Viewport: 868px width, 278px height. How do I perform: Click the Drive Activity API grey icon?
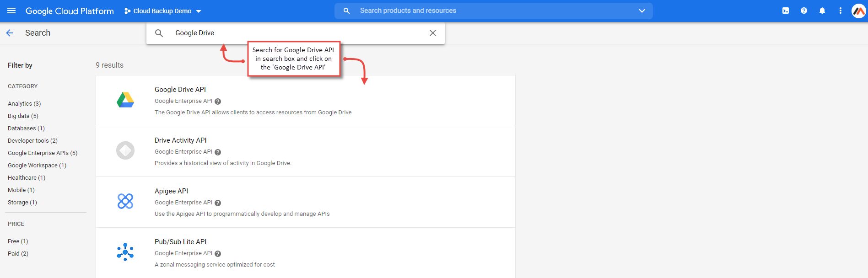pos(125,150)
